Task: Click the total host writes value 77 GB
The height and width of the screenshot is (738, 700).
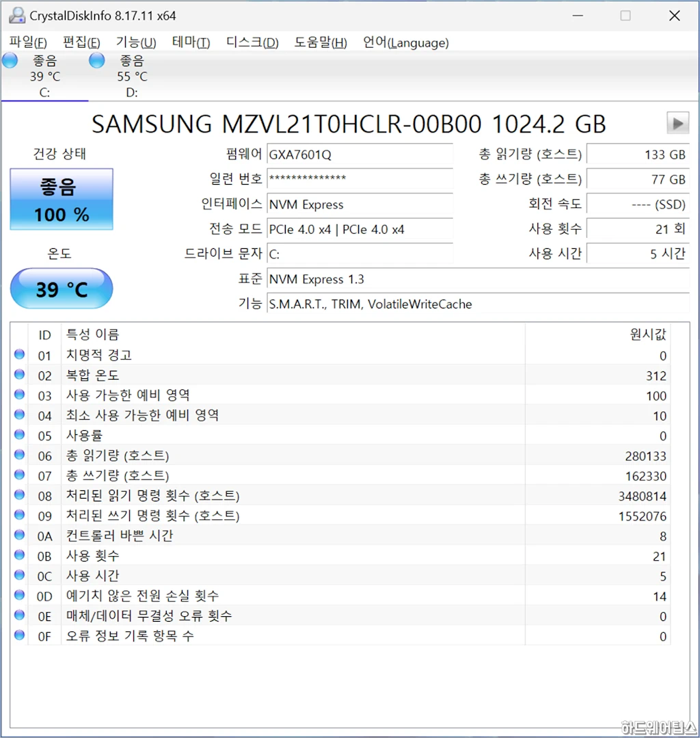Action: pyautogui.click(x=638, y=179)
